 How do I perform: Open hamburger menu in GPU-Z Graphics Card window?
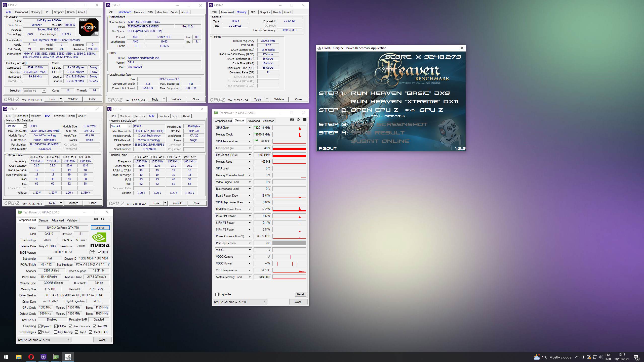click(x=109, y=219)
